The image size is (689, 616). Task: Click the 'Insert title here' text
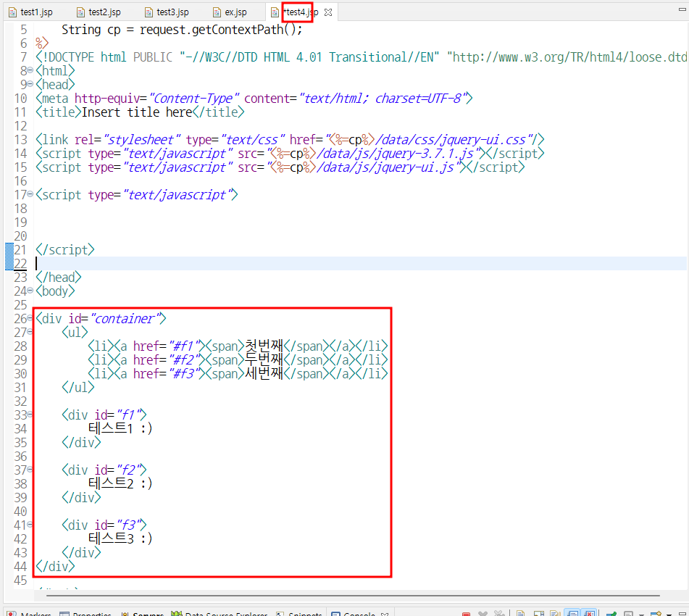(x=137, y=112)
